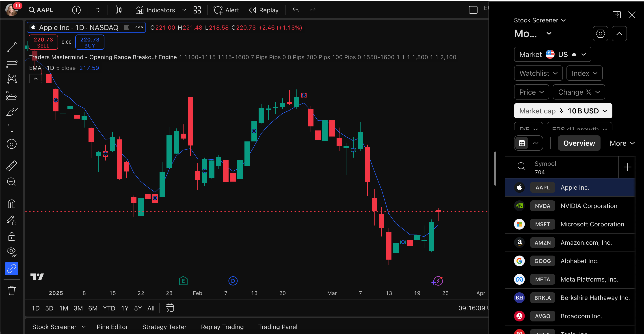Open the Replay Trading tab
The width and height of the screenshot is (644, 334).
coord(222,327)
